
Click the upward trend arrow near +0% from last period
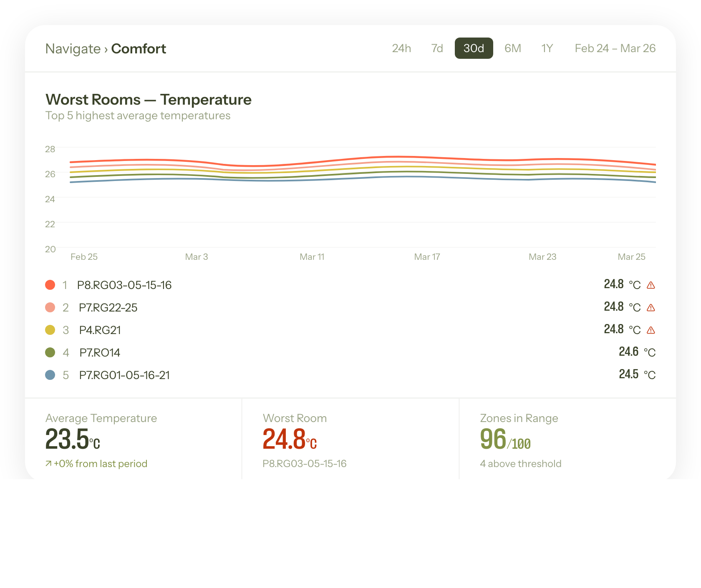[x=48, y=463]
